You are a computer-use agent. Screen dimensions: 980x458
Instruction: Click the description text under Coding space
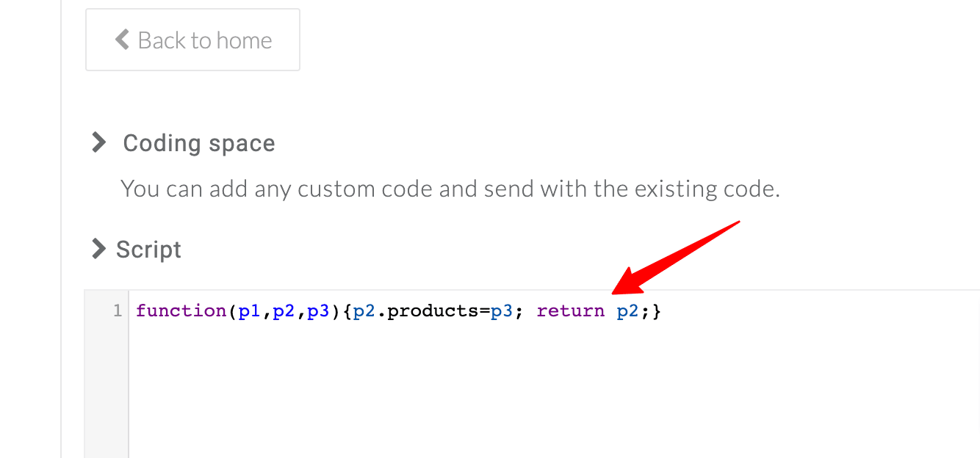450,189
